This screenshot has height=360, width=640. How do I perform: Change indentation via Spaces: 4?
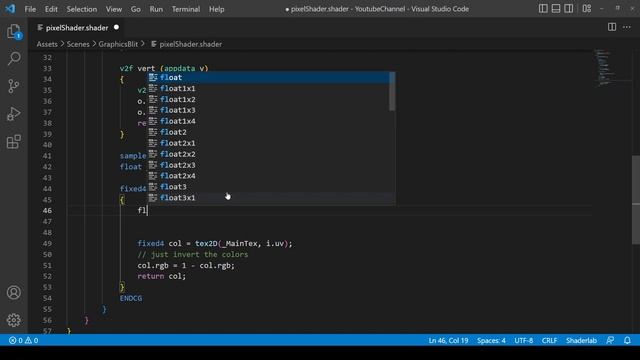tap(491, 340)
